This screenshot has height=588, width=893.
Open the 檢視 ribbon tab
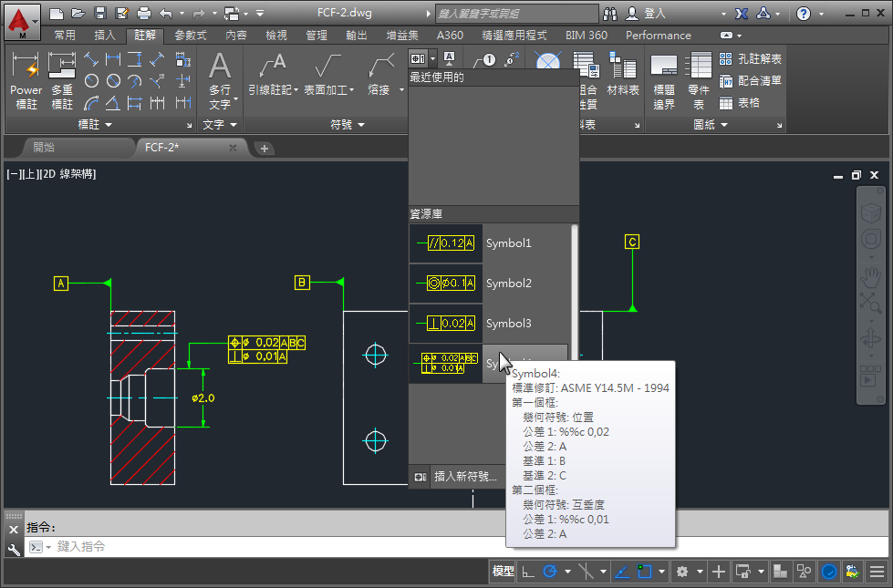tap(276, 36)
